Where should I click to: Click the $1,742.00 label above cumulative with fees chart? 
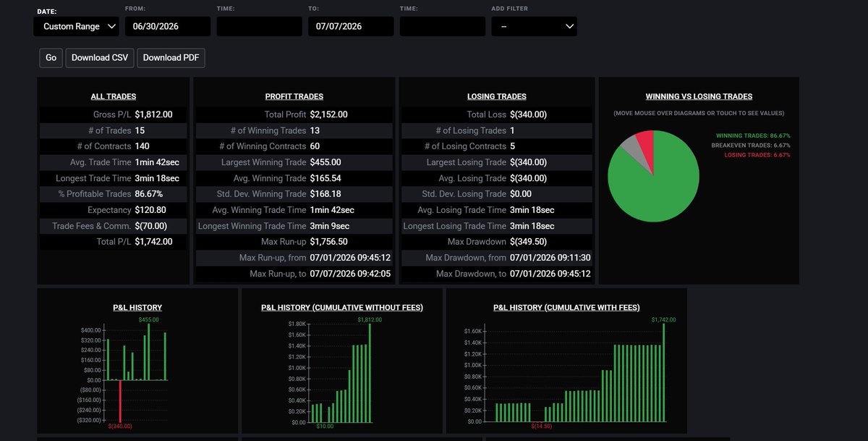(x=663, y=319)
